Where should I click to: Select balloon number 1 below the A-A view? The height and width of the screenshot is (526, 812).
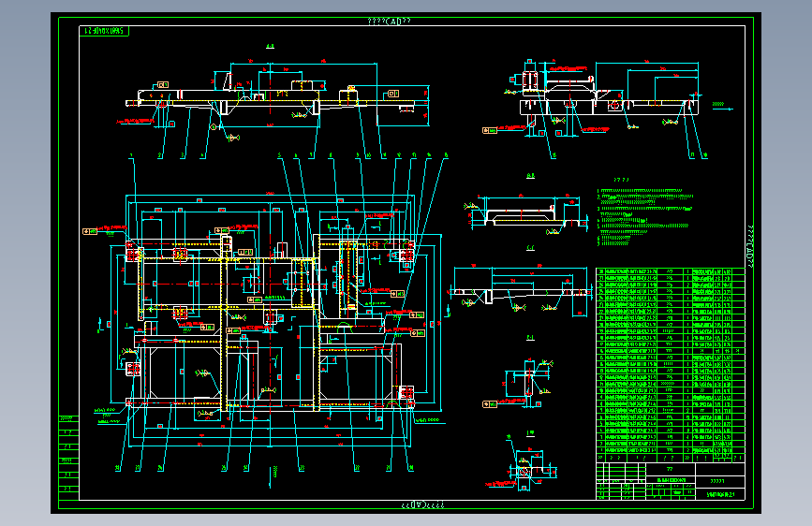click(131, 155)
